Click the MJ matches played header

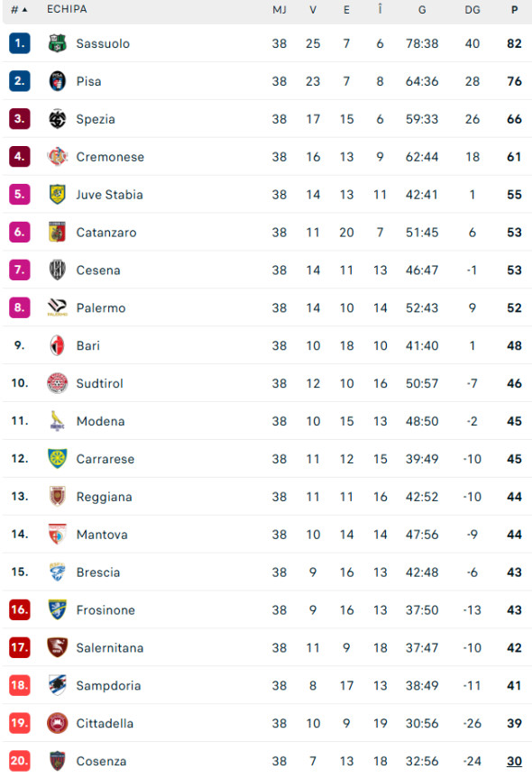coord(279,9)
